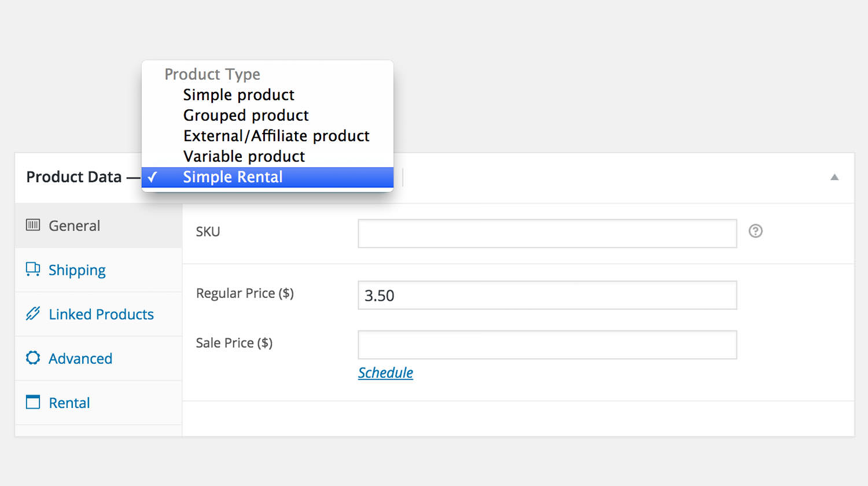Collapse the Product Data panel arrow

(x=834, y=177)
